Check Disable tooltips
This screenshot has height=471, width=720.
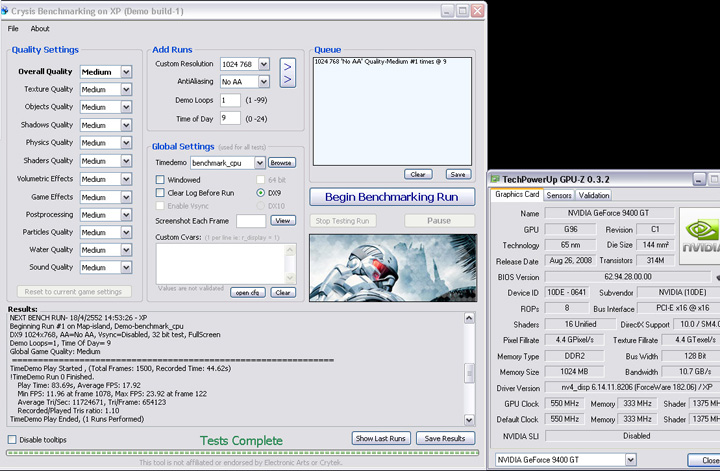(x=12, y=440)
